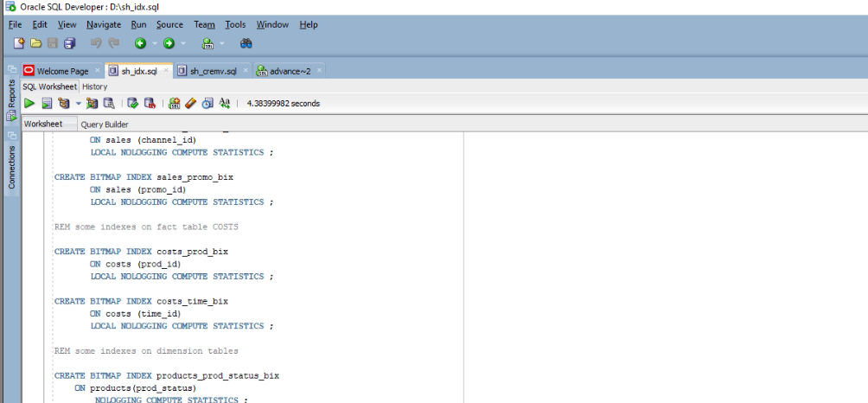868x403 pixels.
Task: Switch to the sh_cremv.sql tab
Action: coord(214,71)
